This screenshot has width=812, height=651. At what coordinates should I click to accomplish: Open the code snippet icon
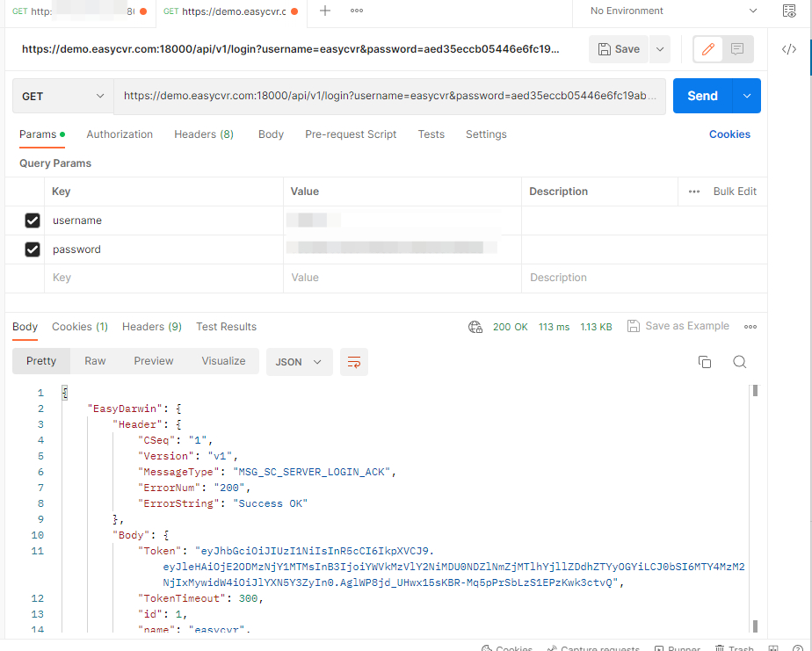[788, 49]
